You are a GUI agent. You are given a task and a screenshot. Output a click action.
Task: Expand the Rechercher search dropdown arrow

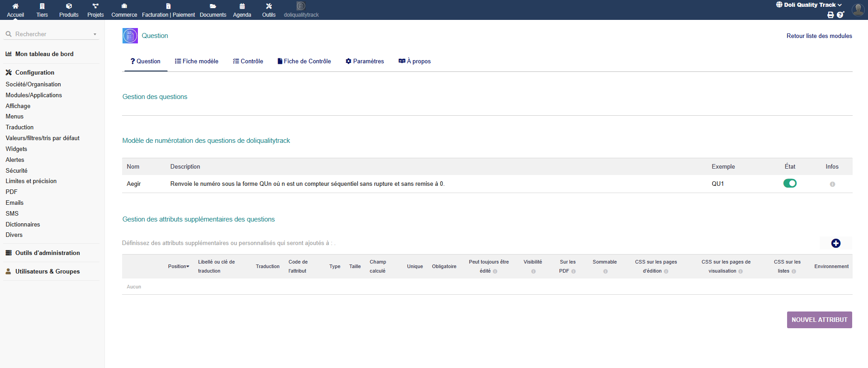point(95,34)
